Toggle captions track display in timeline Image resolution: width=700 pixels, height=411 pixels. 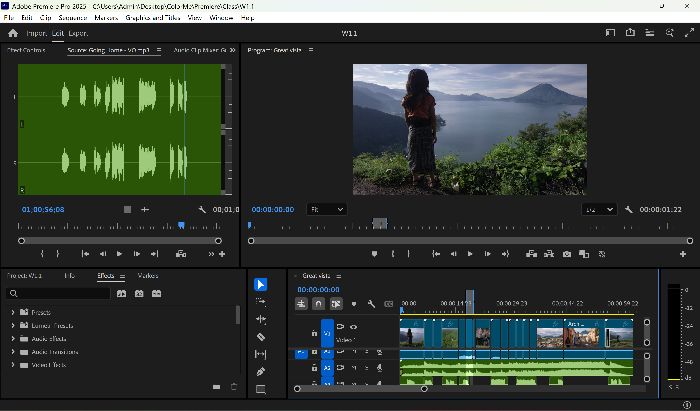click(388, 304)
